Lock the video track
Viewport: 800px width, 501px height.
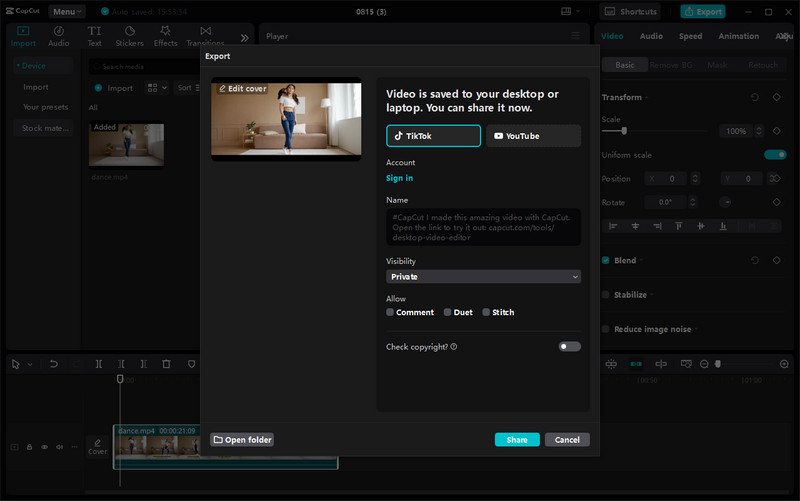pyautogui.click(x=30, y=447)
